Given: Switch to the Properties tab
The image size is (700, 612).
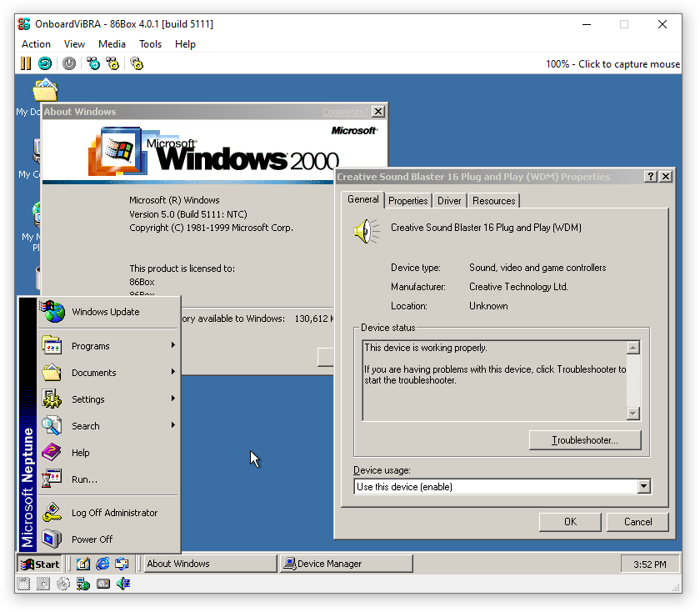Looking at the screenshot, I should click(x=408, y=201).
